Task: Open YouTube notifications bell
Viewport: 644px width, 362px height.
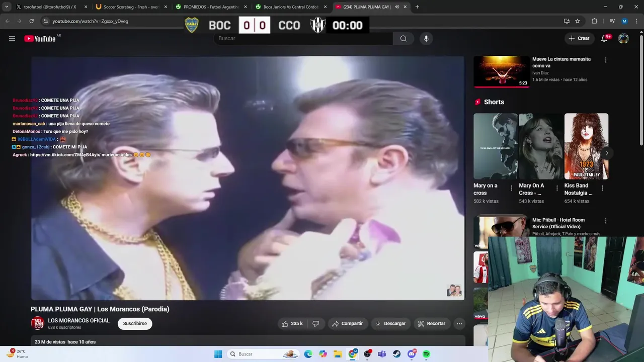Action: [x=604, y=39]
